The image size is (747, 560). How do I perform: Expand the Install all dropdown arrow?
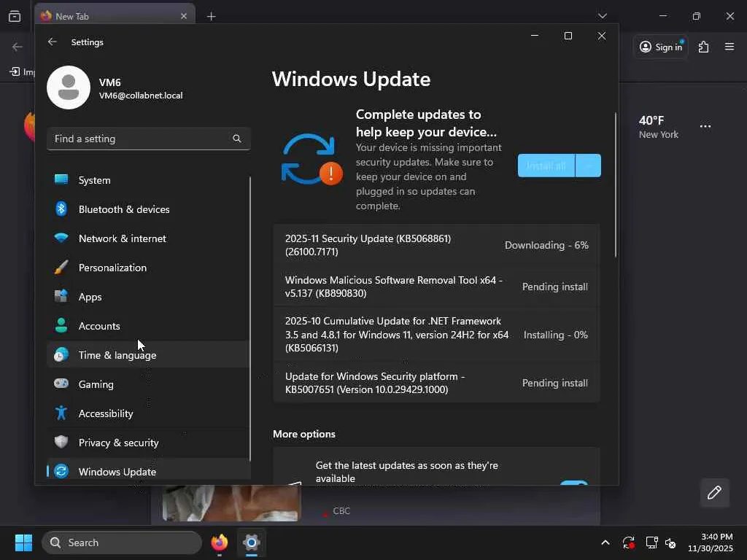tap(589, 166)
